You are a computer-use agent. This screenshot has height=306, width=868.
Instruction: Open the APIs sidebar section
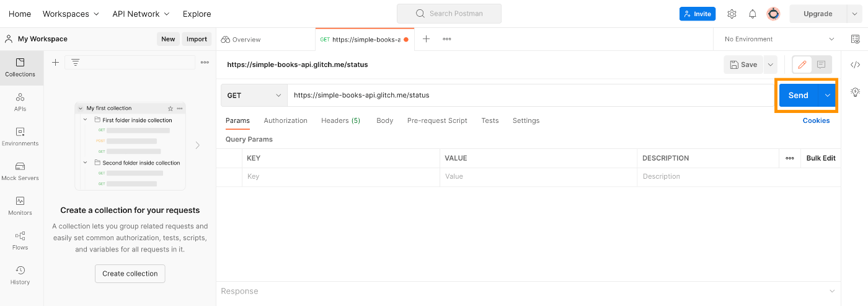(x=20, y=102)
